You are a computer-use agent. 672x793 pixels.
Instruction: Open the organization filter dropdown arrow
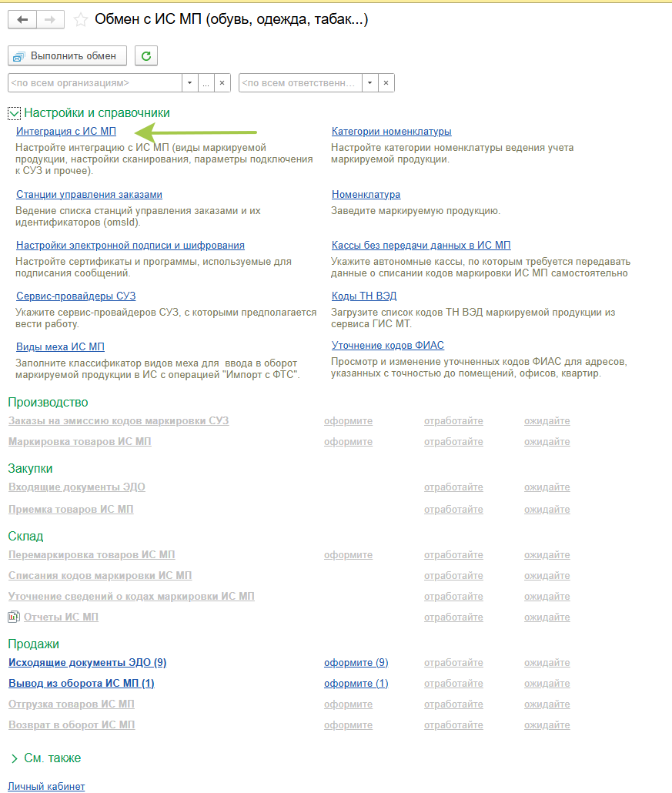point(190,82)
